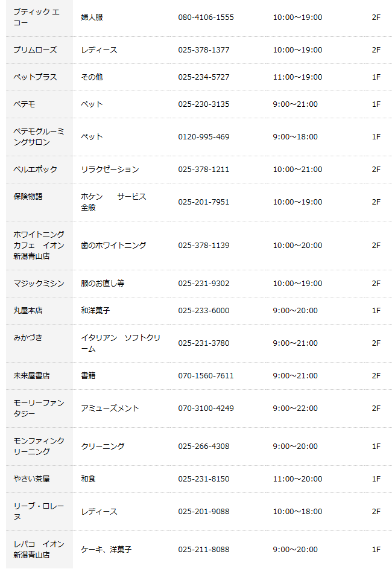Click the みかづき store name
Image resolution: width=392 pixels, height=569 pixels.
pos(28,338)
